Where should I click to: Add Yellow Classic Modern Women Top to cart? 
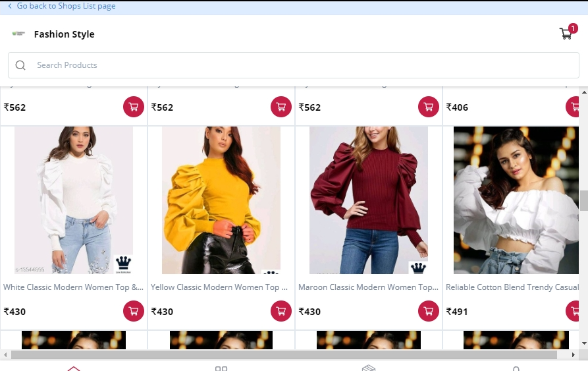coord(281,311)
